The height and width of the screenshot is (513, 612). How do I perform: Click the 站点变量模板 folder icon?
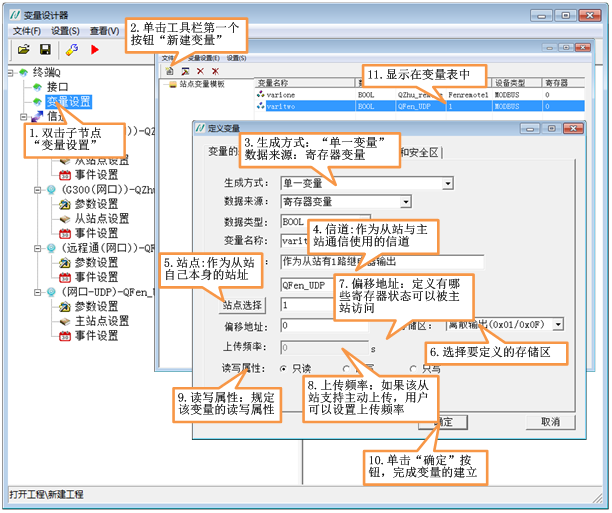point(173,84)
